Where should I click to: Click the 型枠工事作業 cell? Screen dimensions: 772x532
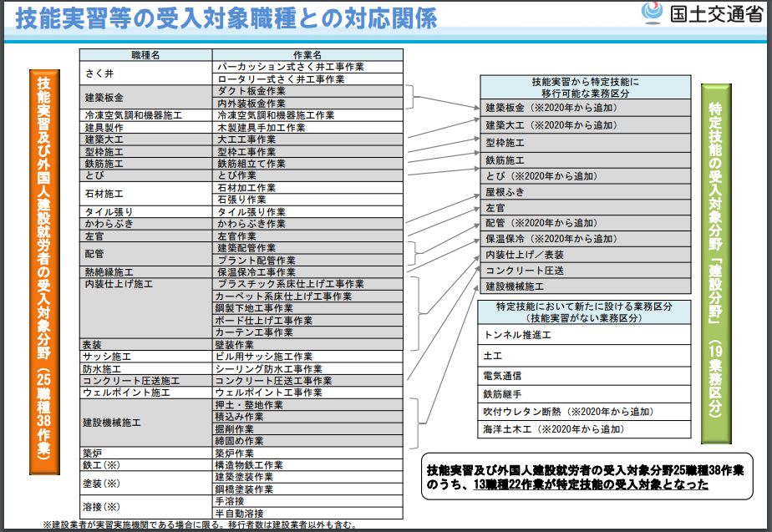pyautogui.click(x=307, y=151)
